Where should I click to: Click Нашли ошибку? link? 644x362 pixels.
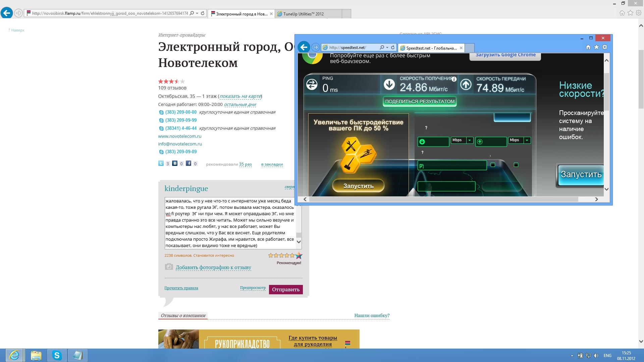[372, 315]
